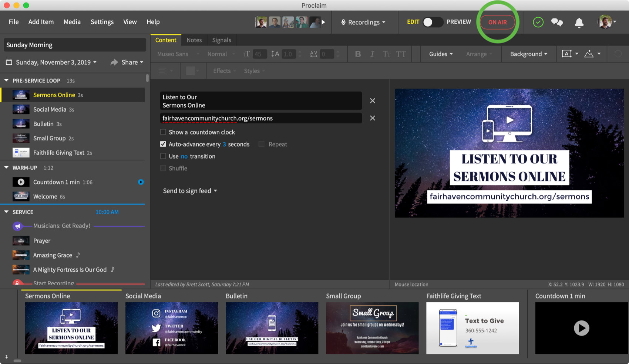
Task: Open the Museo Sans font dropdown
Action: (x=178, y=54)
